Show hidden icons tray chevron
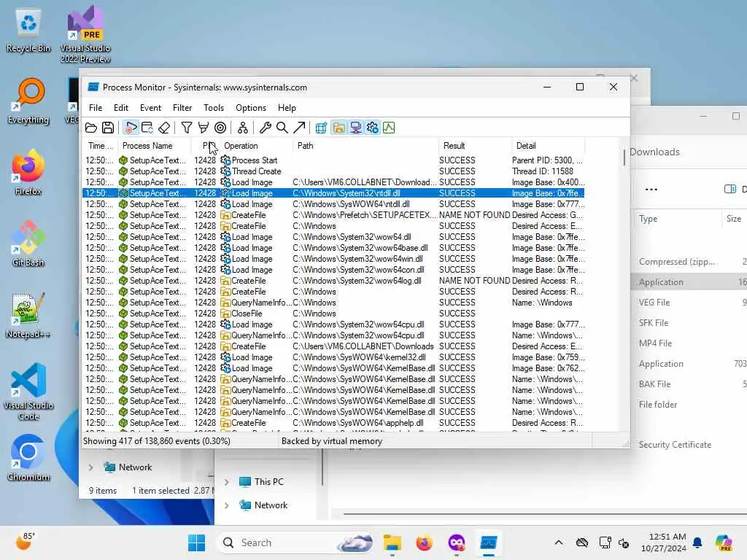 coord(559,542)
